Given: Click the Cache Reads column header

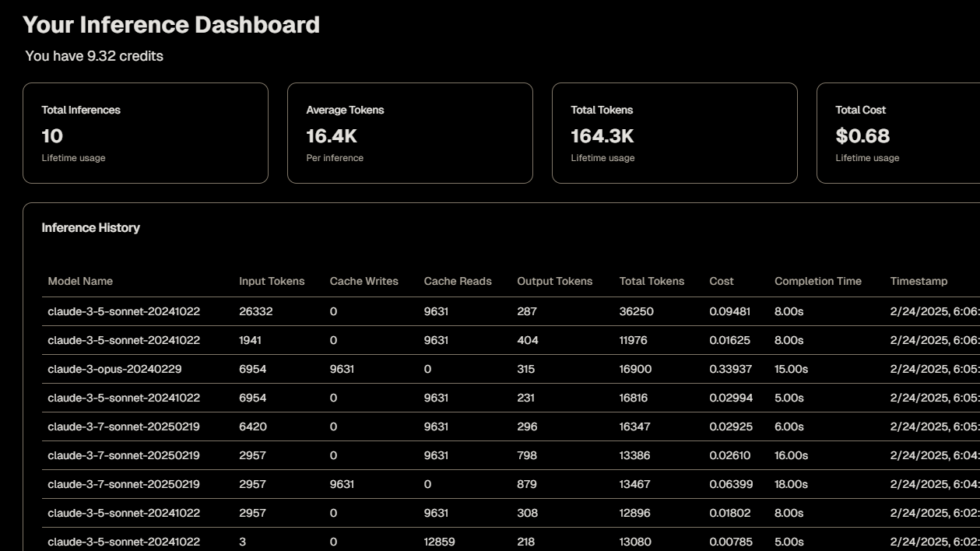Looking at the screenshot, I should tap(458, 281).
